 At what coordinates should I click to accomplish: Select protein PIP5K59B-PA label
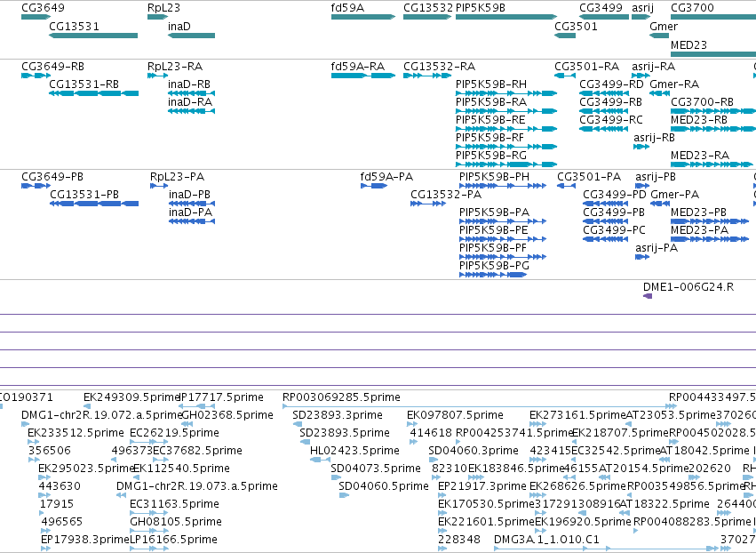[x=494, y=212]
